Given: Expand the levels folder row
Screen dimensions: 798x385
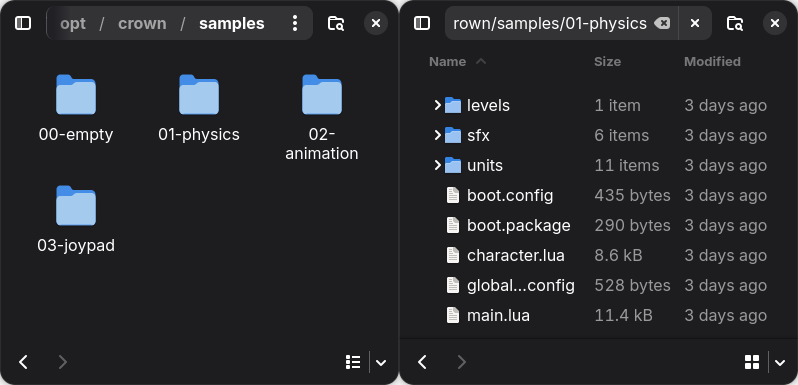Looking at the screenshot, I should pos(437,105).
